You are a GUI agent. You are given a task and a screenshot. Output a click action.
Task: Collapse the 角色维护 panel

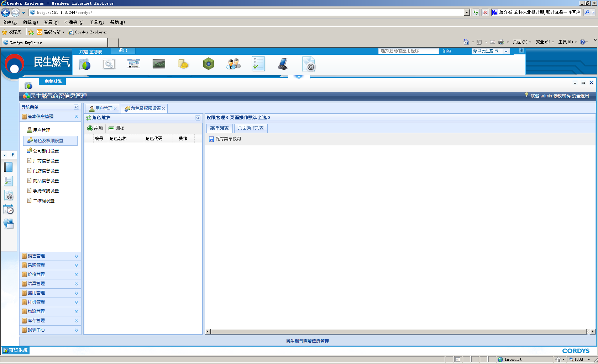click(198, 118)
